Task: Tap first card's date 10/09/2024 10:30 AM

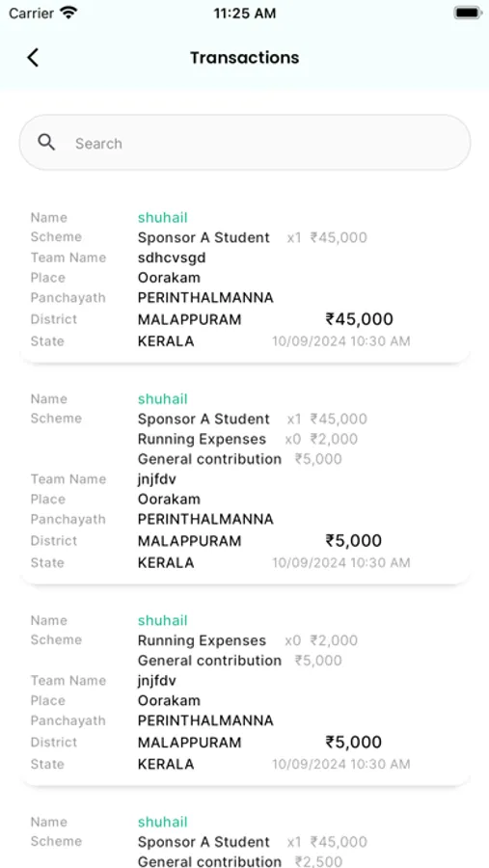Action: coord(341,341)
